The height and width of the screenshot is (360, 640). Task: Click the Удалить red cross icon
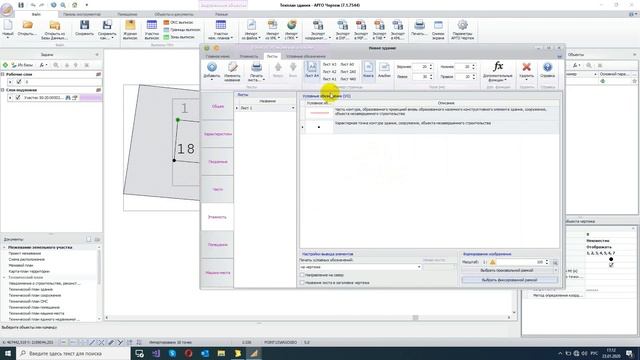[x=527, y=67]
